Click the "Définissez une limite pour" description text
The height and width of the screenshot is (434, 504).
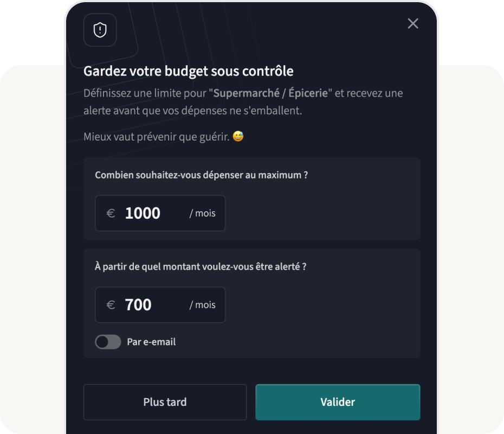click(145, 93)
